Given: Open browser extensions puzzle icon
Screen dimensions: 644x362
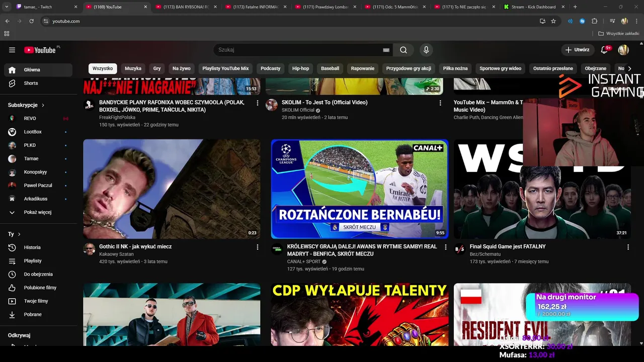Looking at the screenshot, I should point(595,21).
